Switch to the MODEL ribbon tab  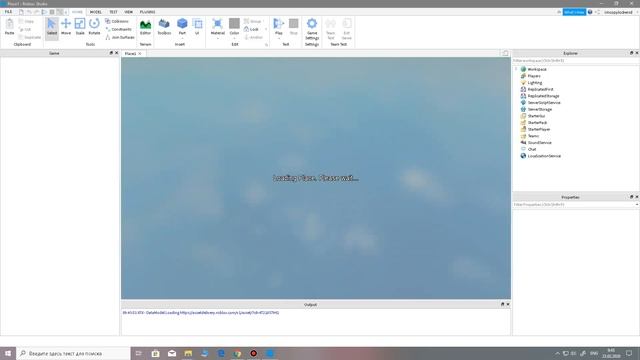[x=96, y=12]
